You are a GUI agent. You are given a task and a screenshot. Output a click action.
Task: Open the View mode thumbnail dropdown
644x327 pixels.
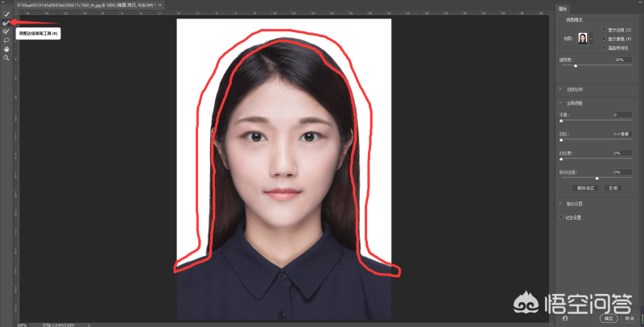591,38
